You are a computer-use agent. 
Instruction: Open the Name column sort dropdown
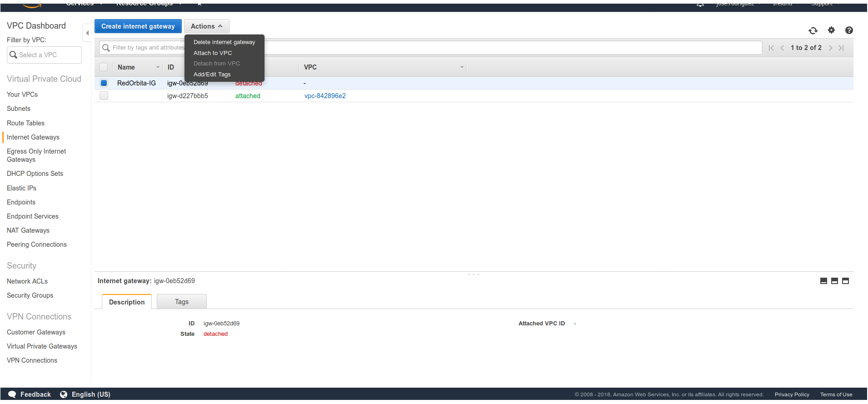(x=158, y=67)
